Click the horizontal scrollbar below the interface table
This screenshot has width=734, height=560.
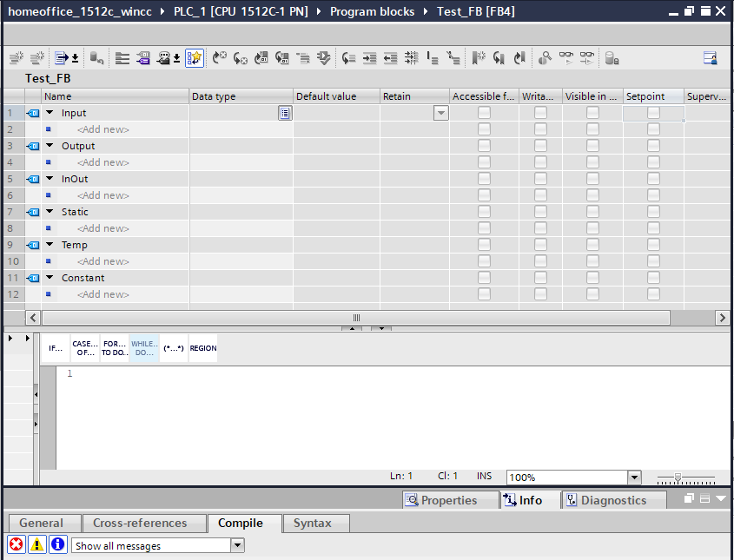pos(355,318)
